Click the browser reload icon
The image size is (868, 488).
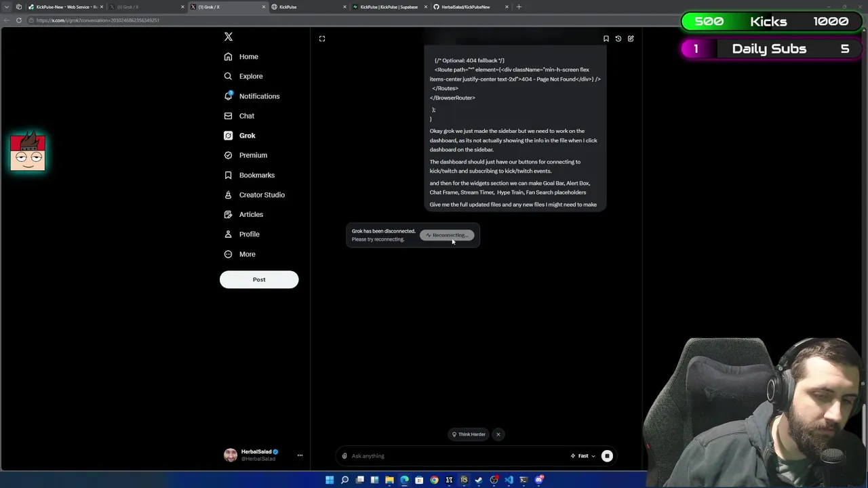[x=19, y=20]
